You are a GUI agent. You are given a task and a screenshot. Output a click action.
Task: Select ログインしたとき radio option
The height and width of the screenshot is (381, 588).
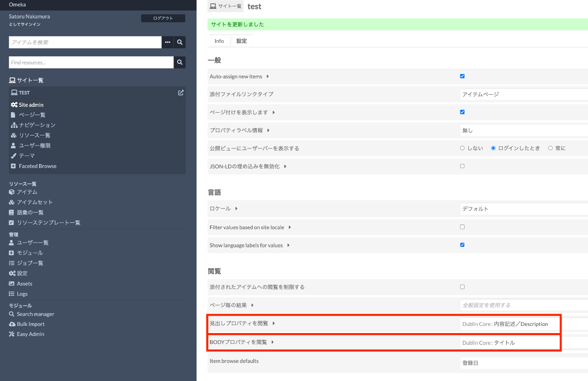coord(493,148)
